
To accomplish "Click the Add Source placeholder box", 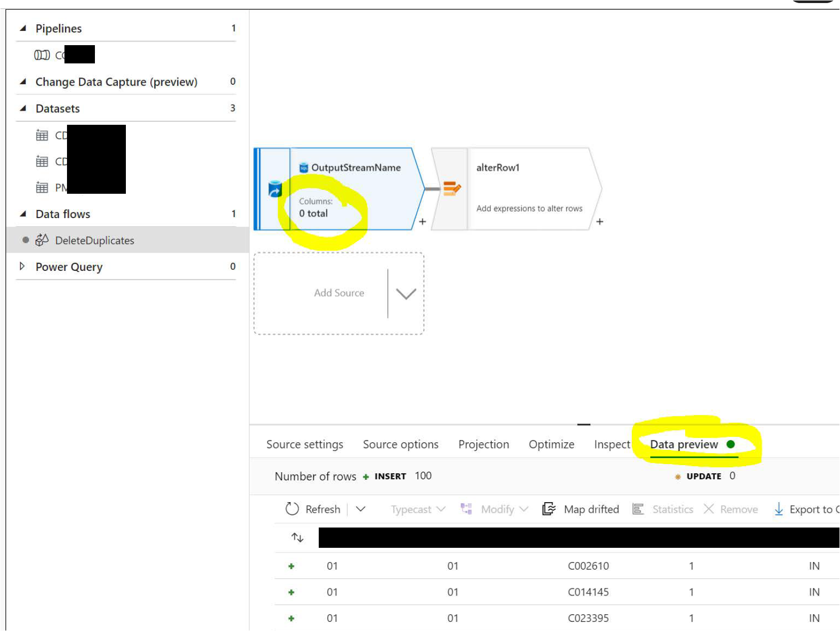I will coord(339,293).
